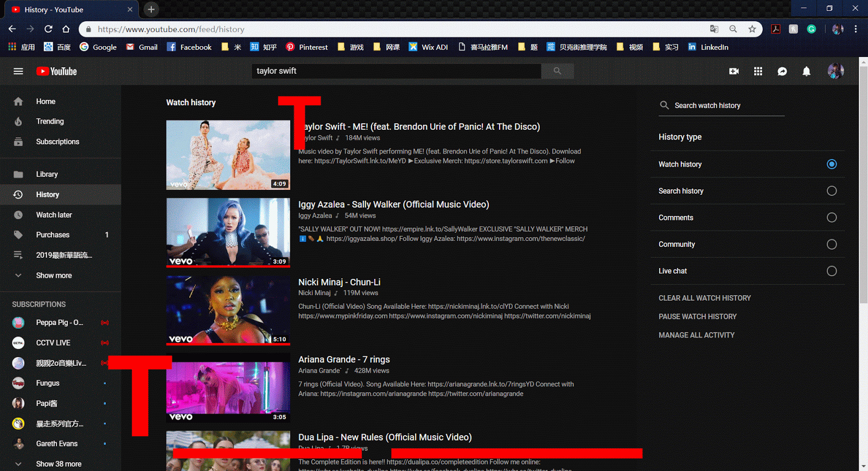Reload the page in Chrome
868x471 pixels.
point(48,29)
